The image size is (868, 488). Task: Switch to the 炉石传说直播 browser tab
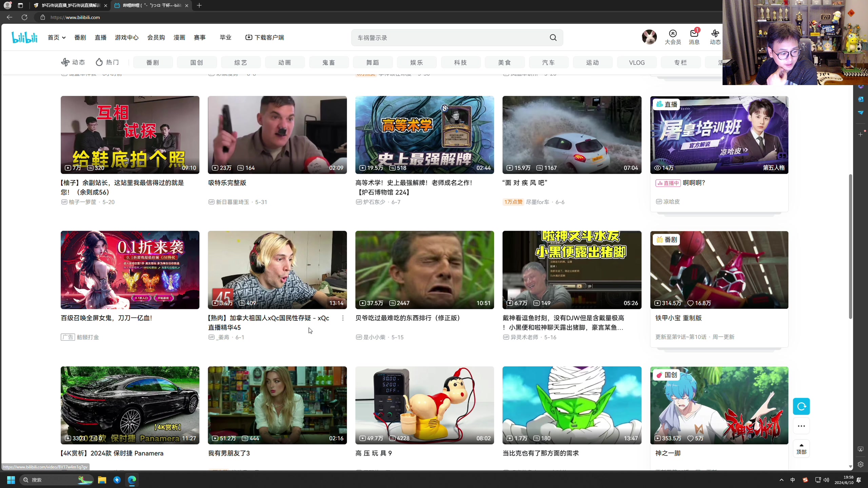point(71,5)
